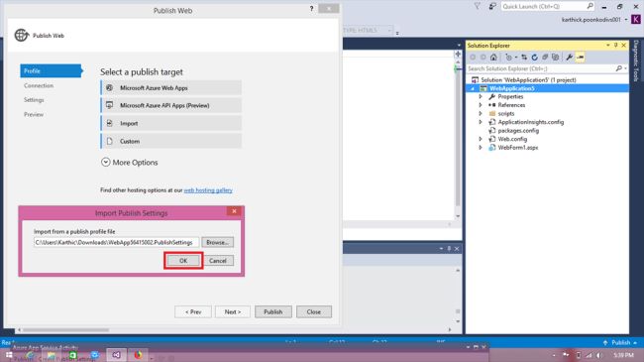This screenshot has width=644, height=362.
Task: Expand the scripts folder
Action: [481, 113]
